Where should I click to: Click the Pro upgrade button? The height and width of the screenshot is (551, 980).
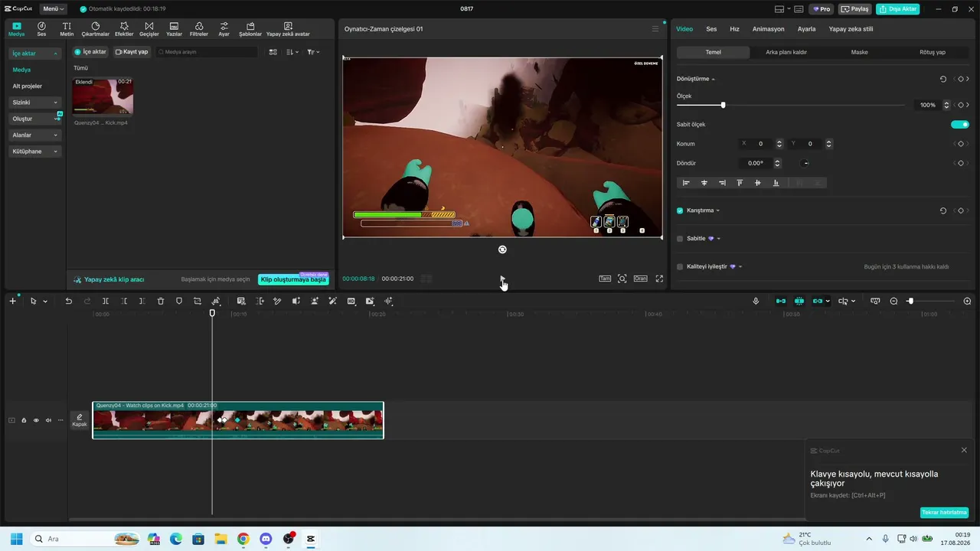(x=822, y=9)
